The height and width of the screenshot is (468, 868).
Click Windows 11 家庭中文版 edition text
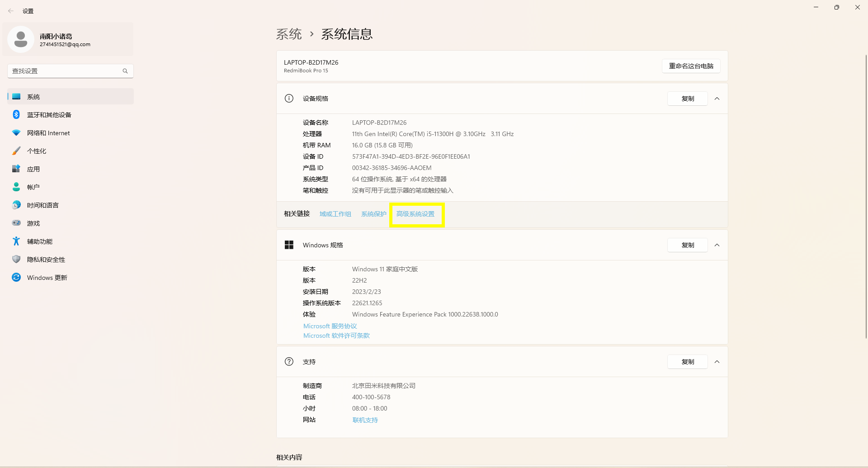pyautogui.click(x=385, y=269)
